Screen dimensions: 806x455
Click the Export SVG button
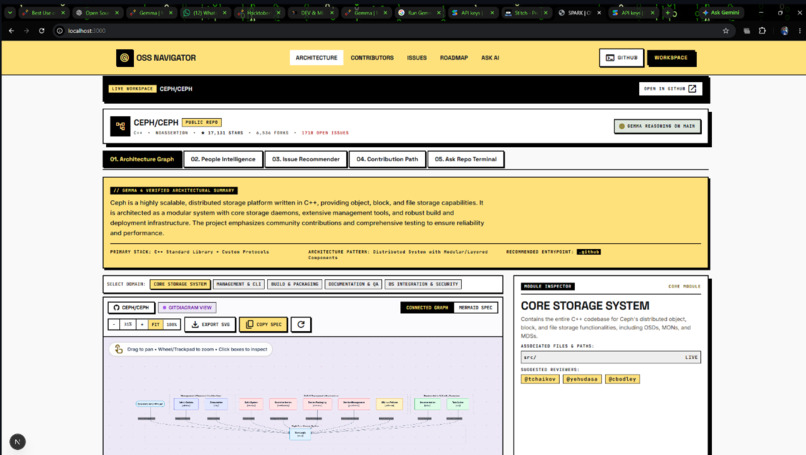[210, 324]
